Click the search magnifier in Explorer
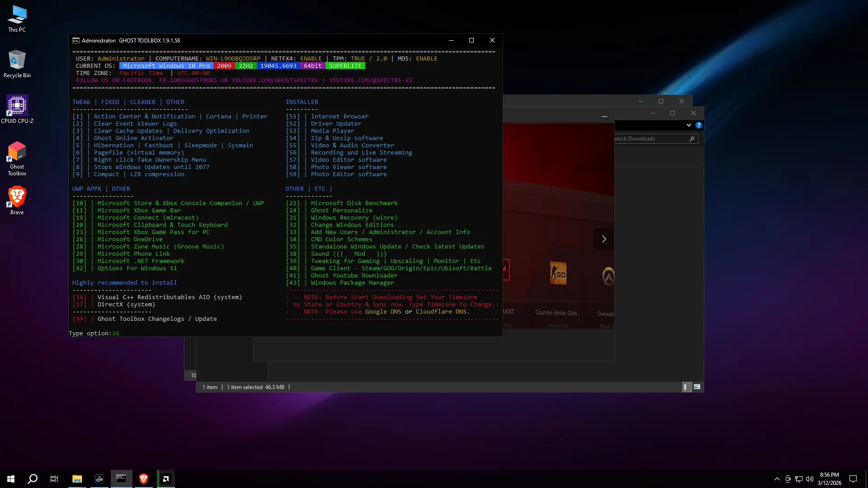Image resolution: width=868 pixels, height=488 pixels. [692, 139]
